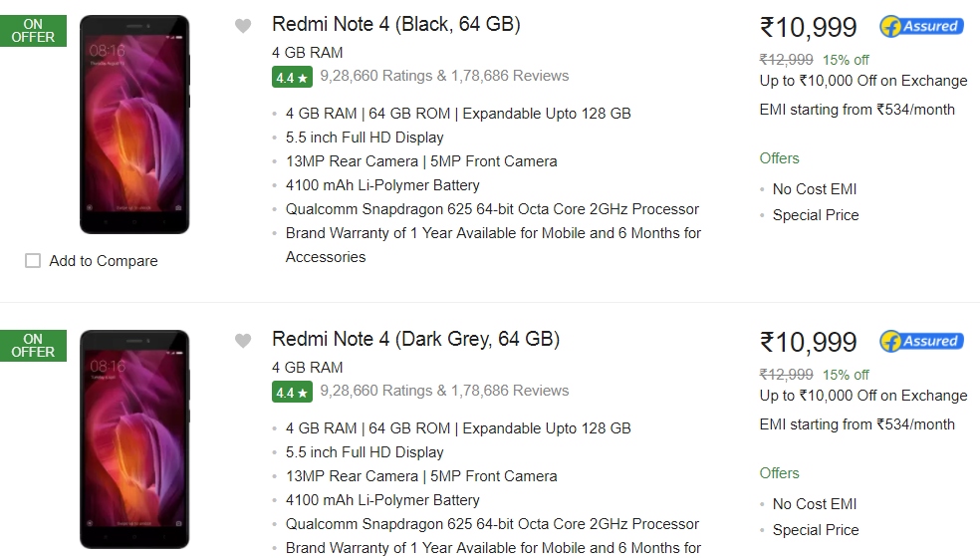Click Special Price offer for Dark Grey model
The image size is (980, 560).
816,530
